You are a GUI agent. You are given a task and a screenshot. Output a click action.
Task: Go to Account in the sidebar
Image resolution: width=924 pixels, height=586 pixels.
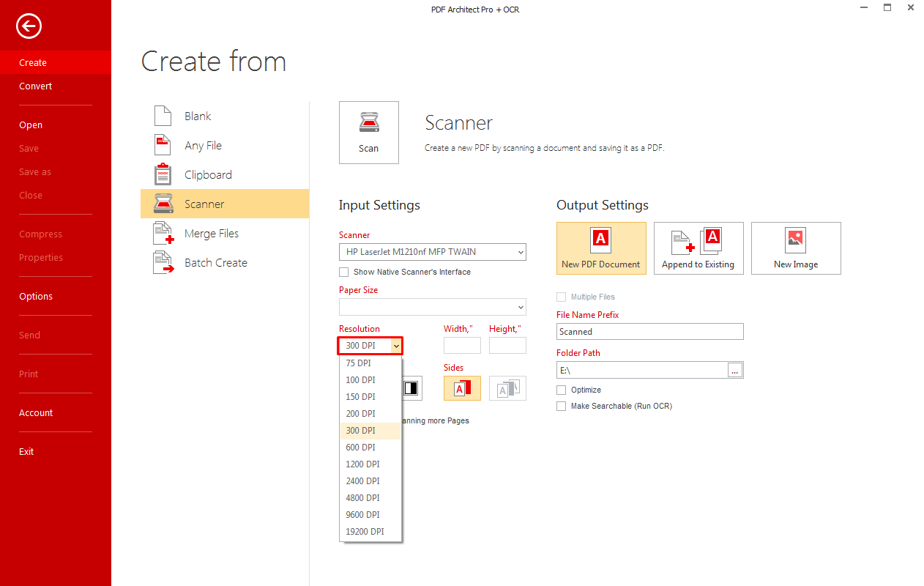pyautogui.click(x=56, y=413)
